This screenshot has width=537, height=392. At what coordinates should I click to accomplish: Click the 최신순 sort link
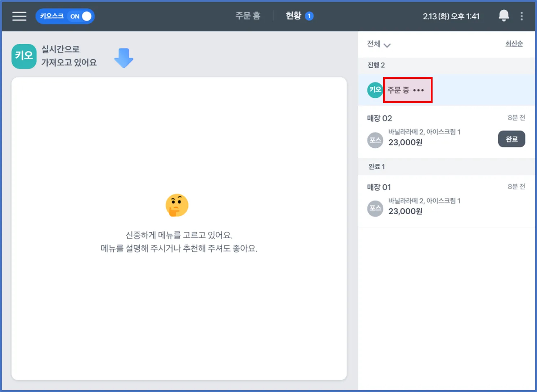click(x=514, y=44)
